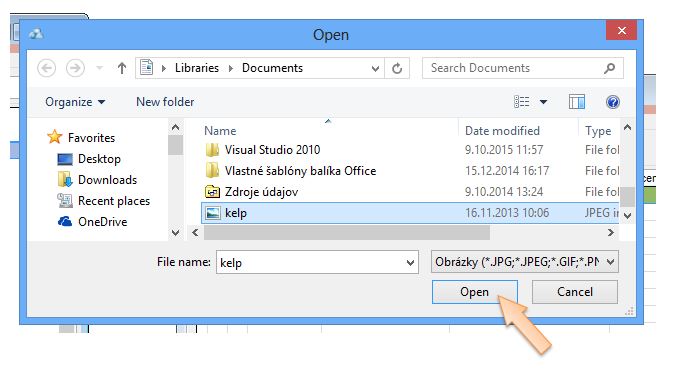Screen dimensions: 676x370
Task: Click the Forward navigation arrow
Action: point(75,68)
